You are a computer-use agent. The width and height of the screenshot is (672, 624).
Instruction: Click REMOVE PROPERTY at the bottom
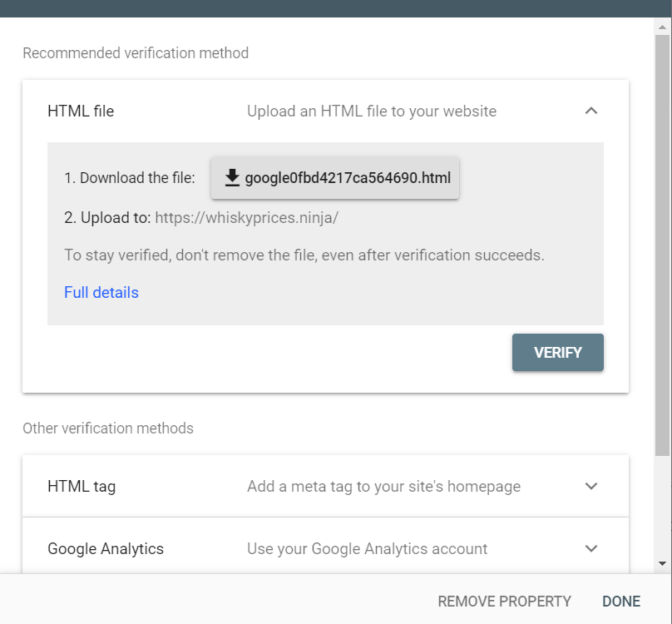pyautogui.click(x=504, y=601)
